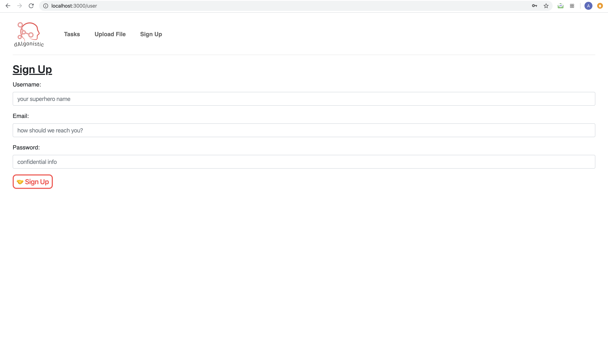Click the underlined Sign Up heading
This screenshot has width=608, height=364.
pyautogui.click(x=32, y=69)
